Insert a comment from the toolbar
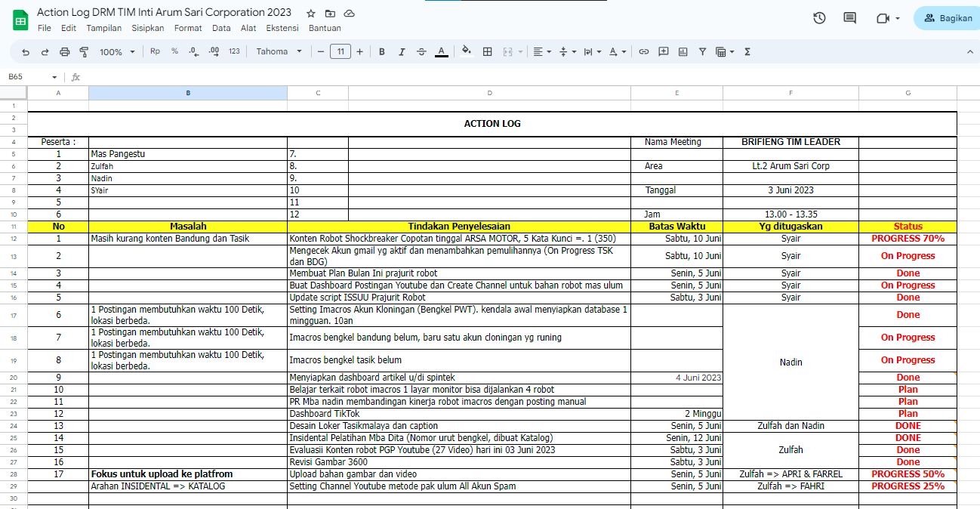This screenshot has height=509, width=980. pos(664,51)
